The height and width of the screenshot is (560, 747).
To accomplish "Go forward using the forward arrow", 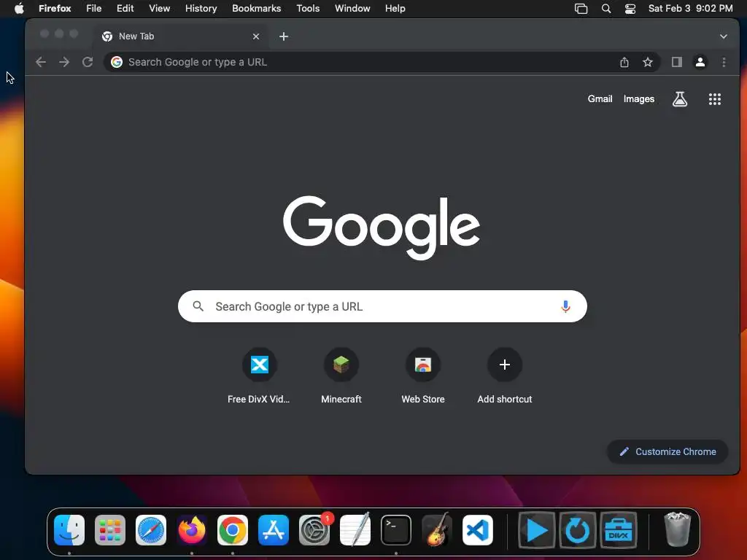I will [x=64, y=62].
